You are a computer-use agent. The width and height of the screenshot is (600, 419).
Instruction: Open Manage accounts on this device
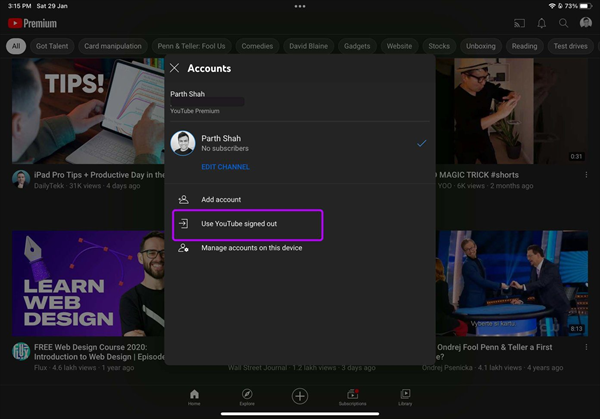(x=250, y=248)
